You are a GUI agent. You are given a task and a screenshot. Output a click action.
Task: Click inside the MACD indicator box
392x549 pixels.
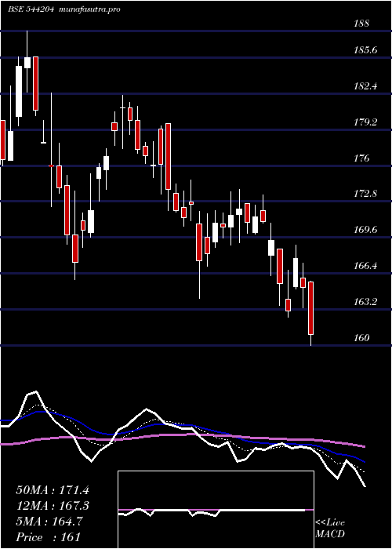click(216, 510)
